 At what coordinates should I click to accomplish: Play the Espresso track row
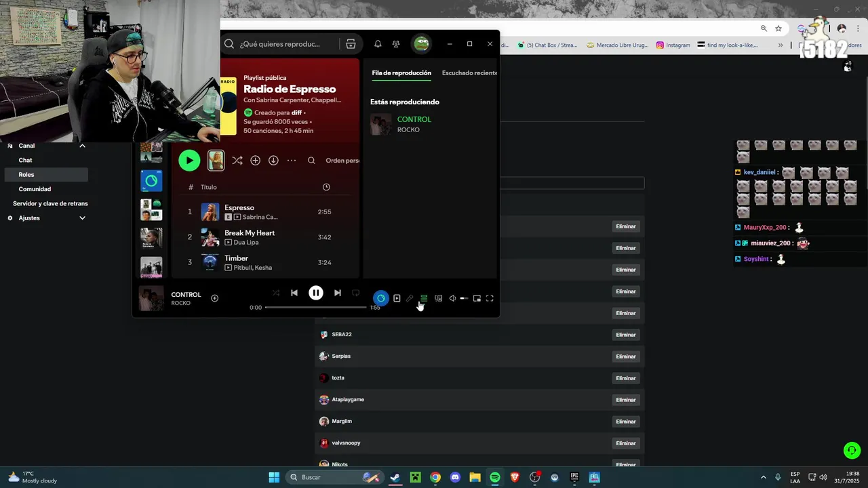tap(265, 212)
